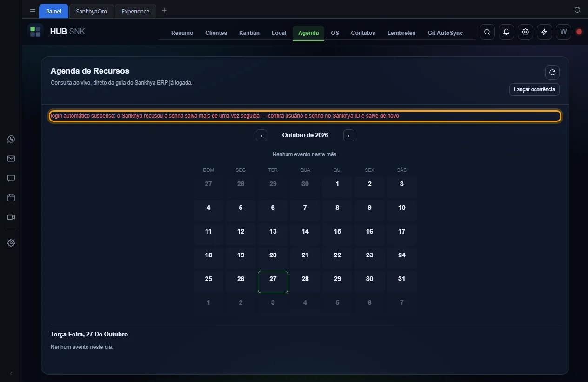The width and height of the screenshot is (588, 382).
Task: Open chat bubble icon in sidebar
Action: coord(11,178)
